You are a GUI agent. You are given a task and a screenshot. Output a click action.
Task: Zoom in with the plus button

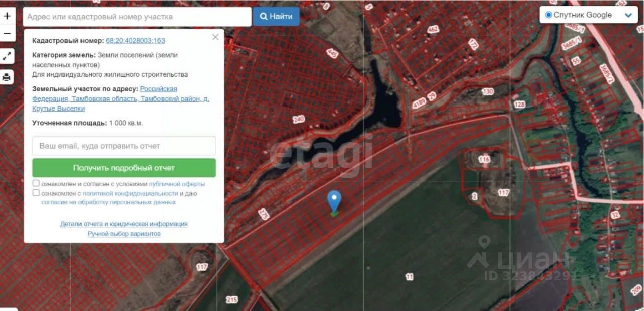pyautogui.click(x=7, y=16)
